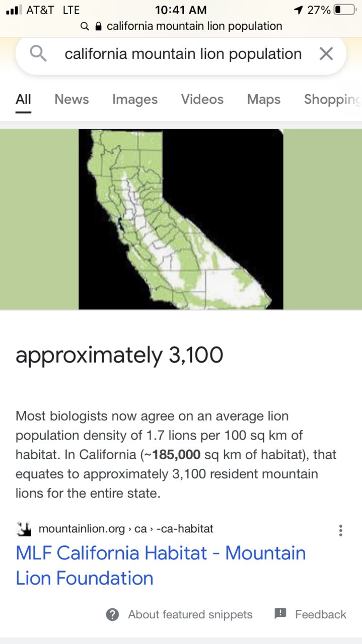Open the Videos results tab
Screen dimensions: 362x644
202,99
